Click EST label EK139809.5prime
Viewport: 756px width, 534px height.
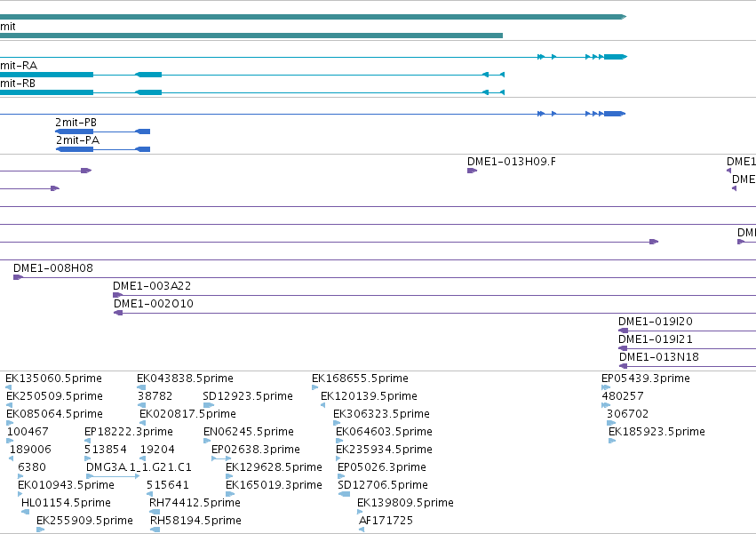405,503
